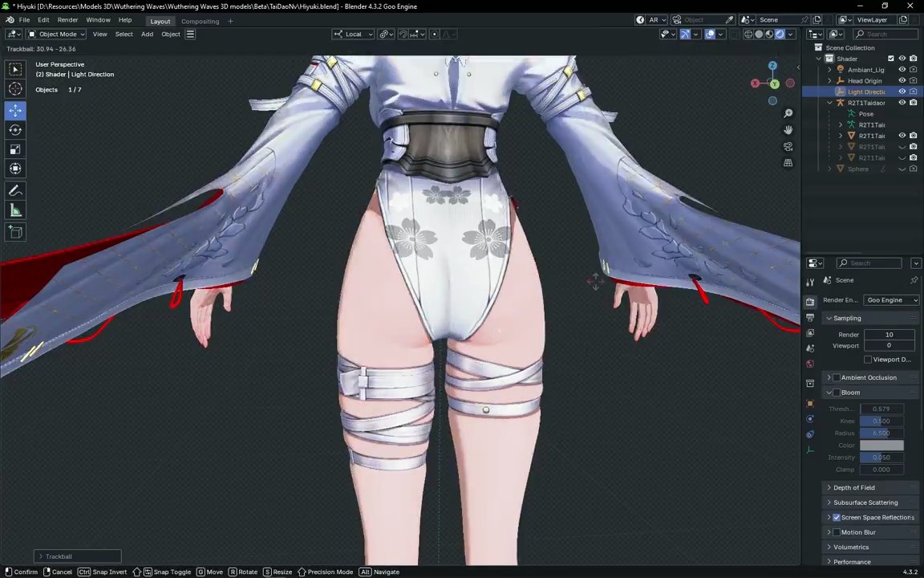Open the Object Constraints properties tab
The height and width of the screenshot is (578, 924).
coord(810,434)
